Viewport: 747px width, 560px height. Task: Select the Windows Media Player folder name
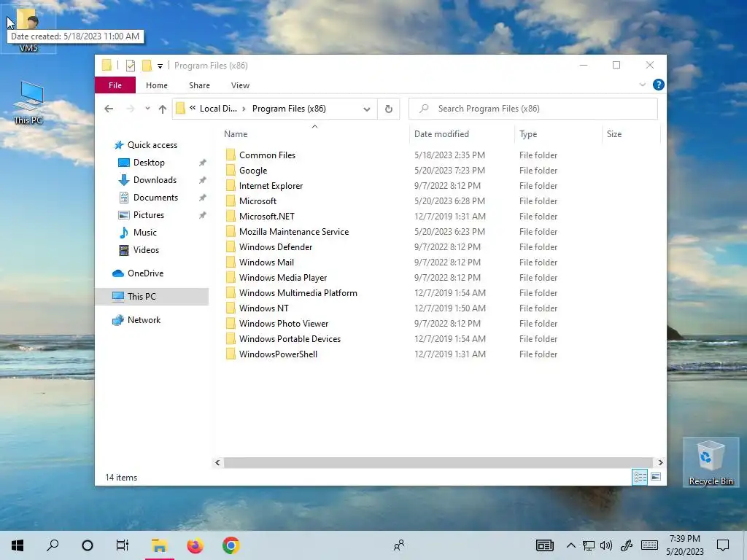pyautogui.click(x=283, y=277)
